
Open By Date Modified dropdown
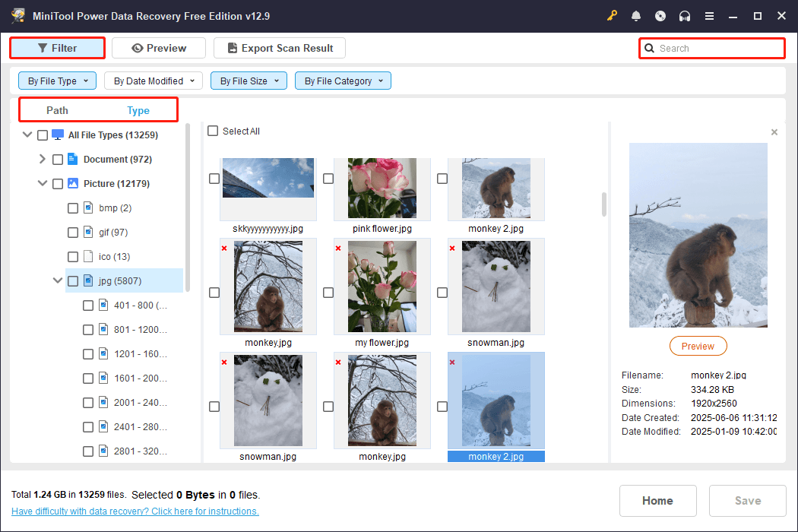pyautogui.click(x=154, y=81)
